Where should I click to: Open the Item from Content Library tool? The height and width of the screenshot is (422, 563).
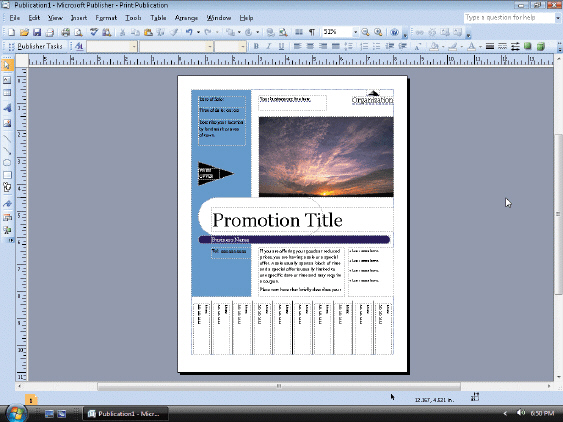7,230
